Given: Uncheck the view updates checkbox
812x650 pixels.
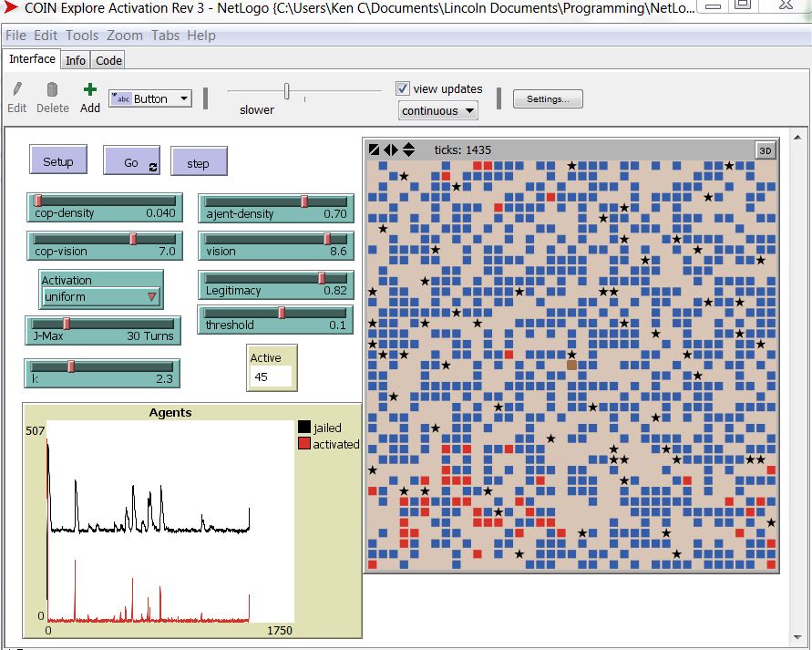Looking at the screenshot, I should click(x=403, y=88).
